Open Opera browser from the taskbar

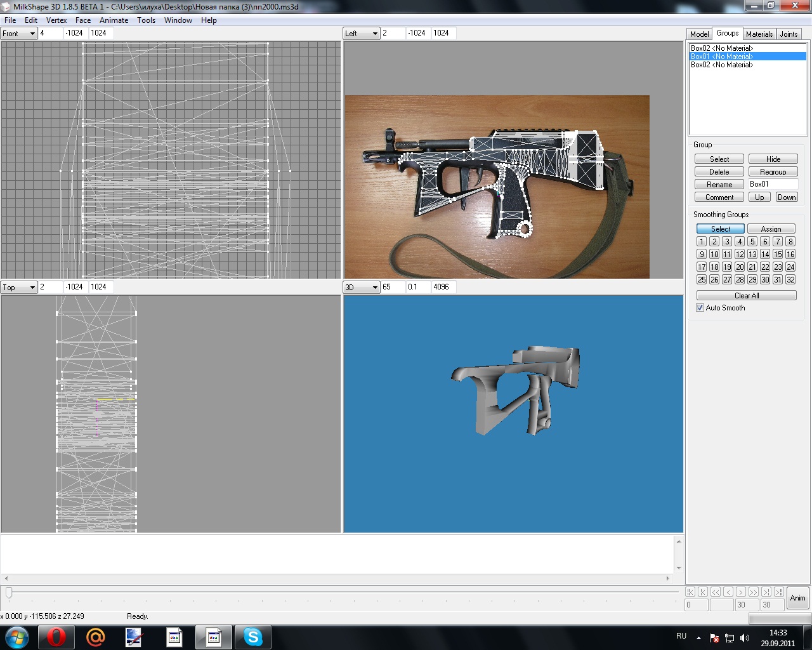[56, 637]
